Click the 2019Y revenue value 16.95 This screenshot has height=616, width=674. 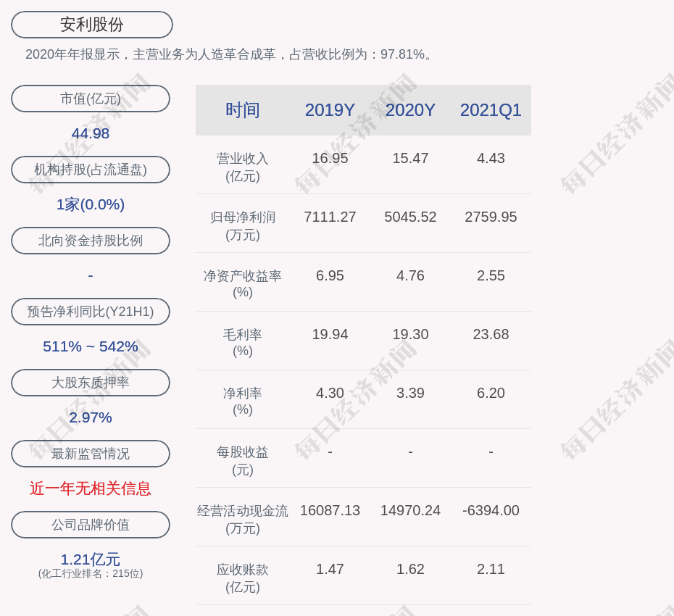(330, 158)
